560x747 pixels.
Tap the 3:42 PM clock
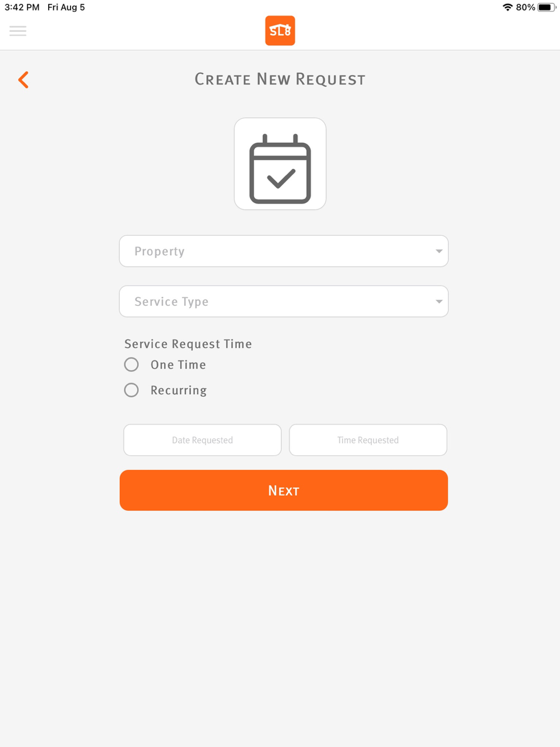click(22, 7)
